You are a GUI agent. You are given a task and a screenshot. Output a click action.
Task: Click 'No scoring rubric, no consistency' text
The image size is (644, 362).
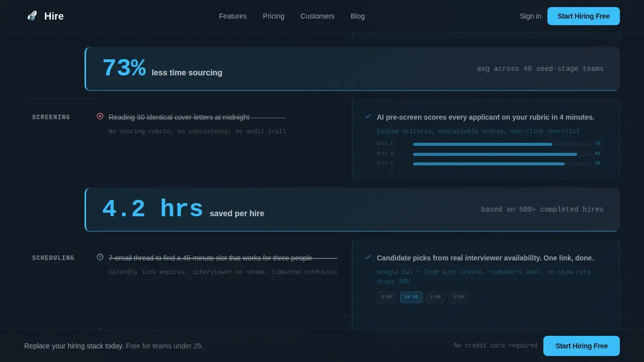point(197,131)
